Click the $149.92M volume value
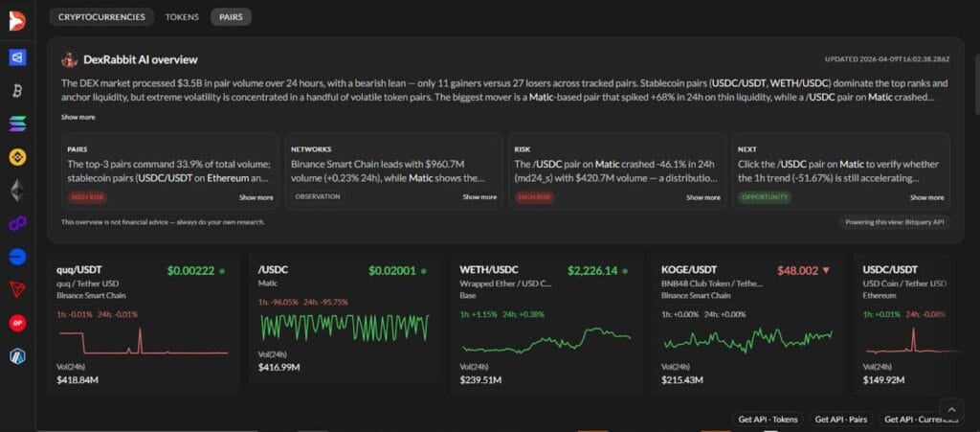The height and width of the screenshot is (432, 980). [x=883, y=379]
